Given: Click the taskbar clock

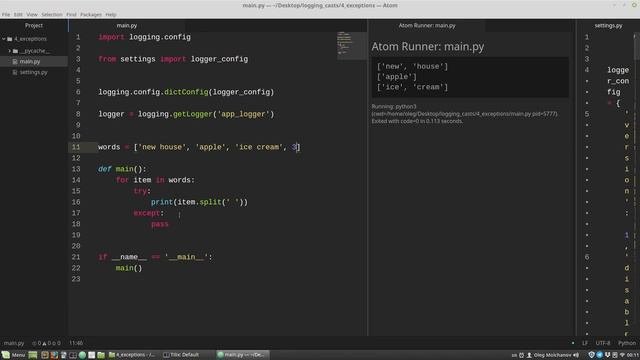Looking at the screenshot, I should point(633,355).
